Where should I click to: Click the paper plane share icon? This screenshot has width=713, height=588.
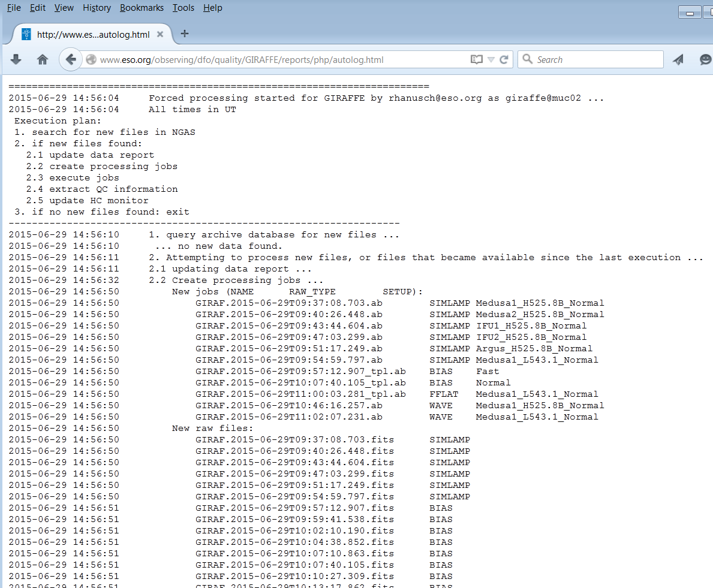678,59
